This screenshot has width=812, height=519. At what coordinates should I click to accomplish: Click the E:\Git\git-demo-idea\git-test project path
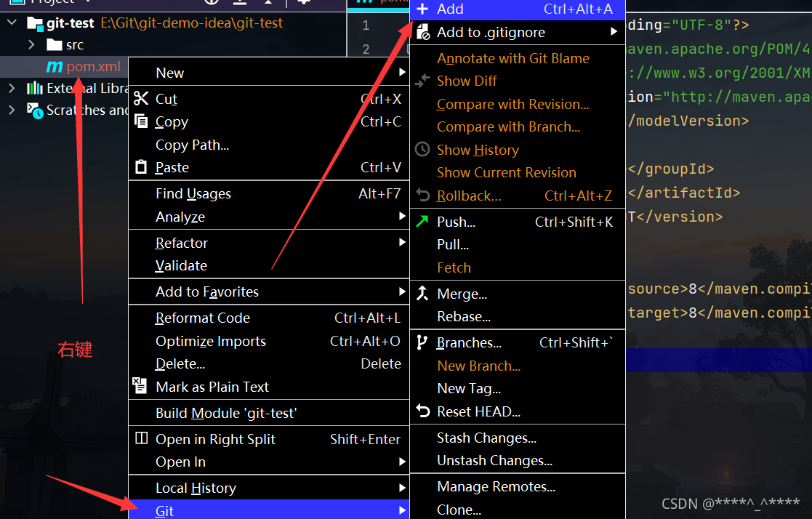tap(192, 23)
